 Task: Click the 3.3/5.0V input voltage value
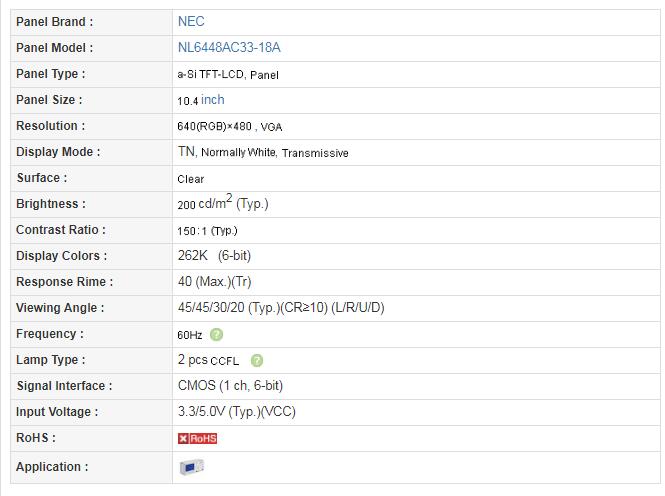coord(237,411)
